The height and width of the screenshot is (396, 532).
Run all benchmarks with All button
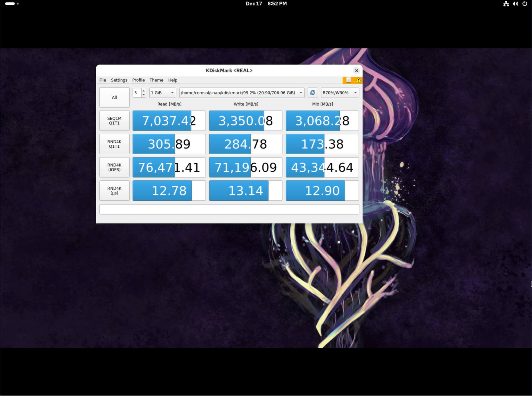click(x=114, y=97)
